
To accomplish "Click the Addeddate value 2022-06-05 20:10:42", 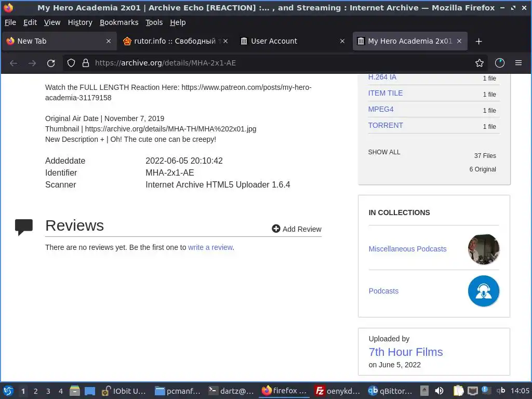I will pyautogui.click(x=184, y=161).
